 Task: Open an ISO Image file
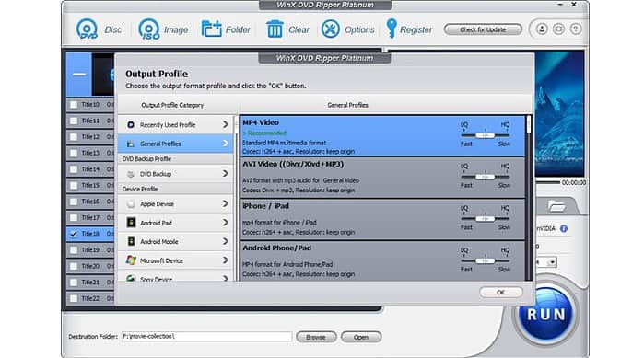(148, 29)
